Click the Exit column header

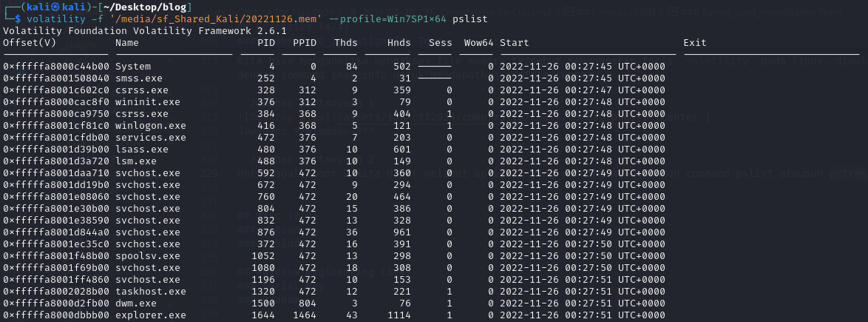click(696, 42)
